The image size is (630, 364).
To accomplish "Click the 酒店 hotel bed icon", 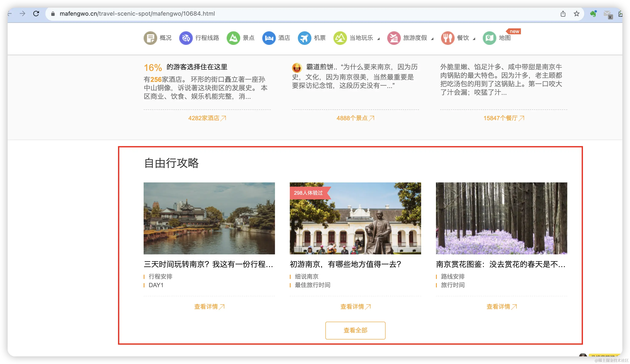I will click(x=269, y=38).
